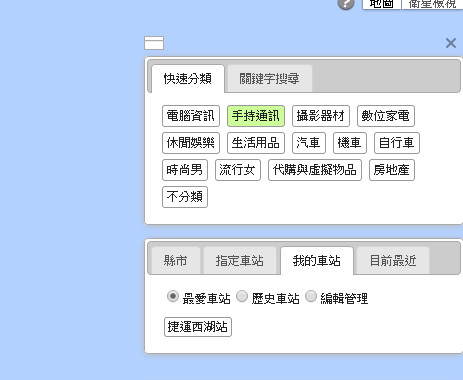This screenshot has width=463, height=380.
Task: Open the 縣市 tab
Action: (x=176, y=261)
